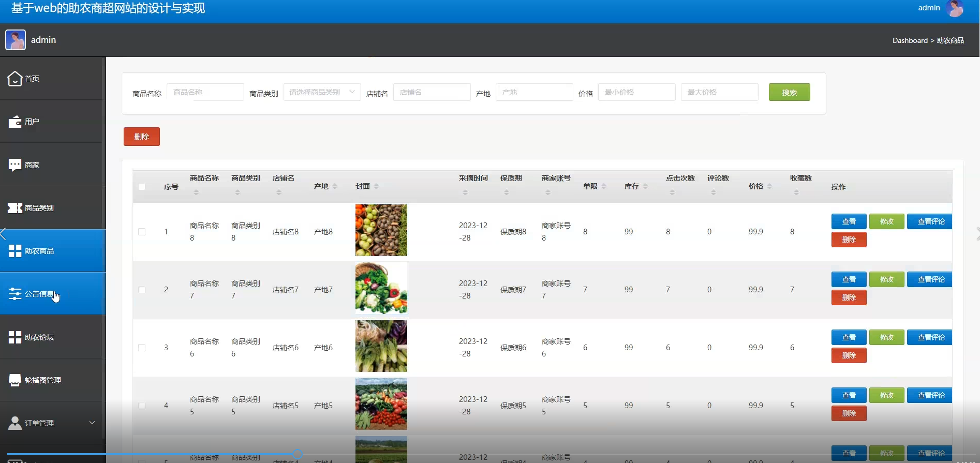980x463 pixels.
Task: Click the chat bubble icon beside 商家
Action: click(x=15, y=165)
